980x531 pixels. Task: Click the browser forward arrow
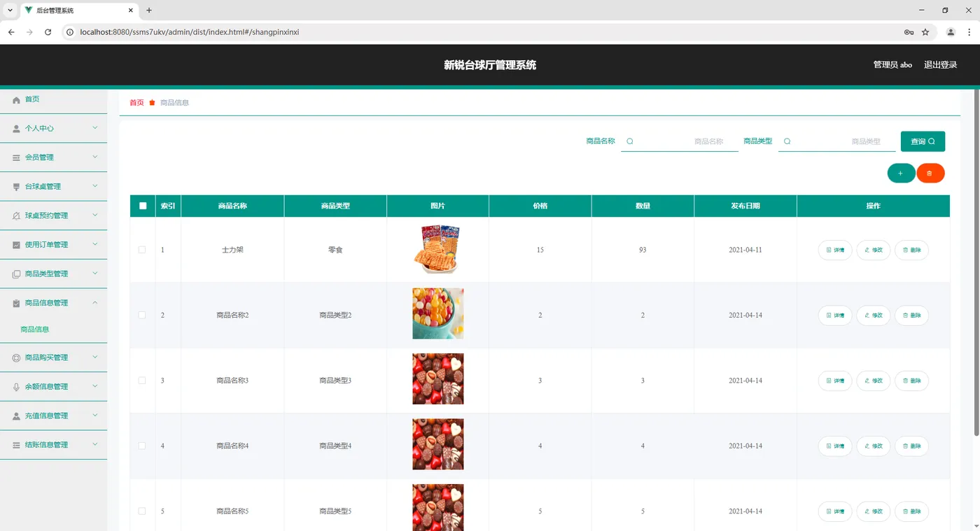pos(29,32)
